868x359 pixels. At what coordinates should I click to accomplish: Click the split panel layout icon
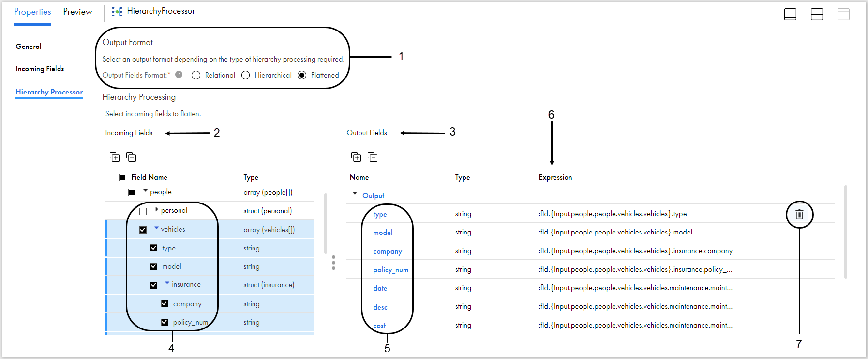pos(817,15)
